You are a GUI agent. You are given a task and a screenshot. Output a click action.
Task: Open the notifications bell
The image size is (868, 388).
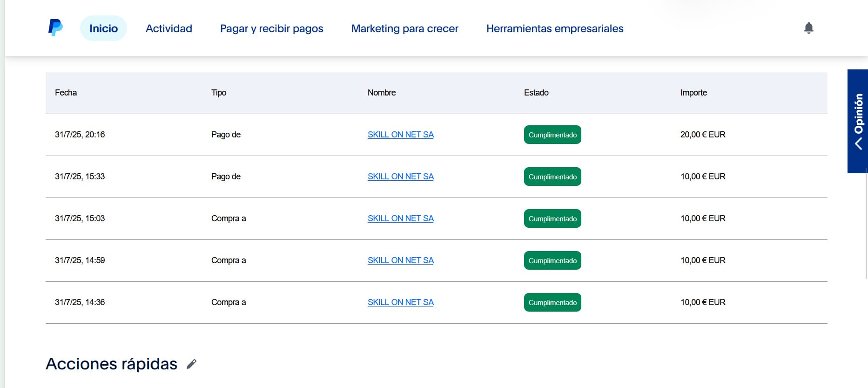click(808, 28)
